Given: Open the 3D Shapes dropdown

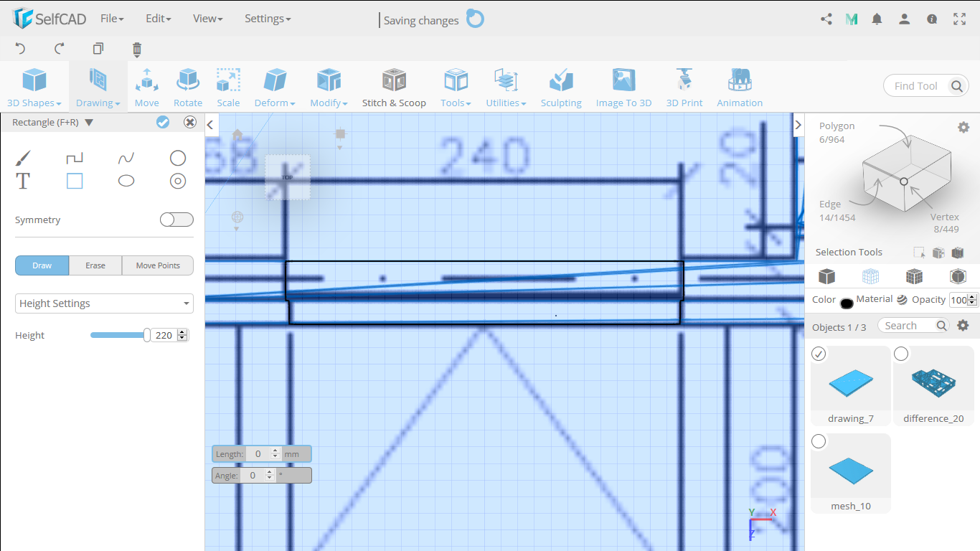Looking at the screenshot, I should tap(34, 88).
